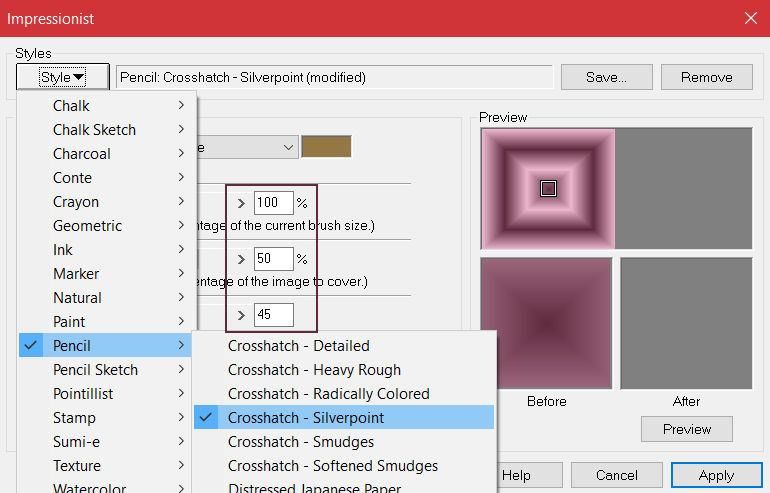Image resolution: width=770 pixels, height=493 pixels.
Task: Click the Preview button
Action: coord(687,429)
